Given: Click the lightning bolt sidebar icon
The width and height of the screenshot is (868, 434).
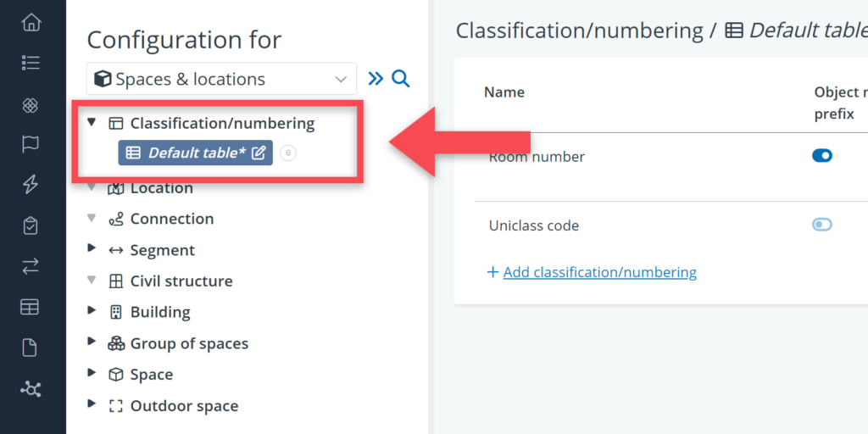Looking at the screenshot, I should point(31,184).
